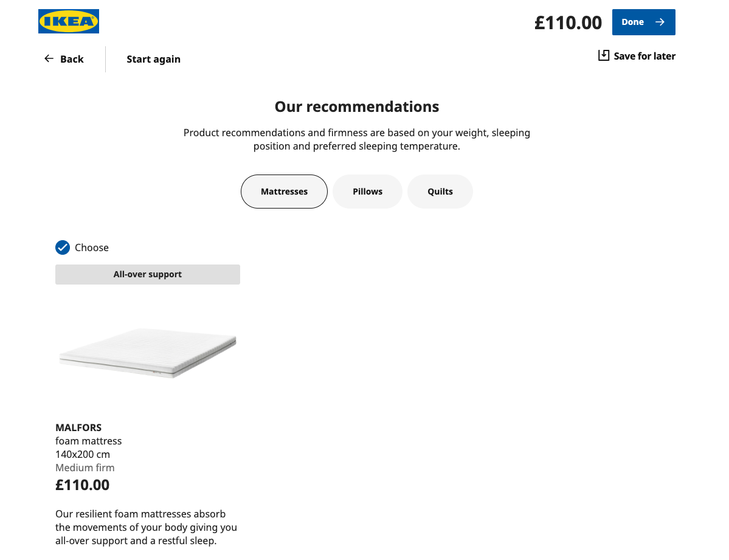Click the IKEA logo

(68, 21)
